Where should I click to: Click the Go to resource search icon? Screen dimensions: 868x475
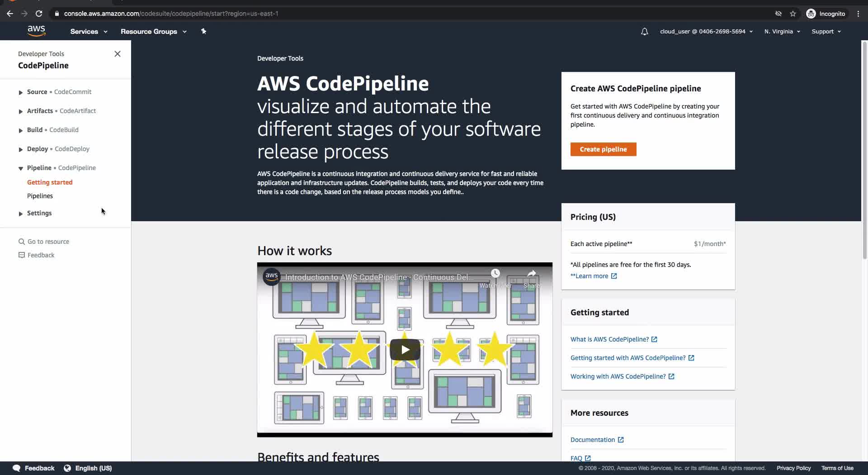(x=21, y=242)
